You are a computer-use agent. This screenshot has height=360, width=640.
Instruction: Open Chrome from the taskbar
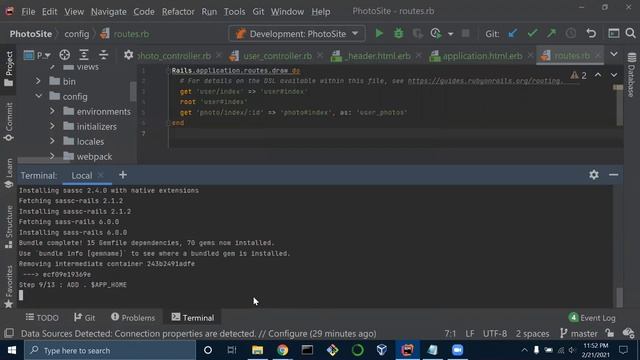click(x=282, y=350)
